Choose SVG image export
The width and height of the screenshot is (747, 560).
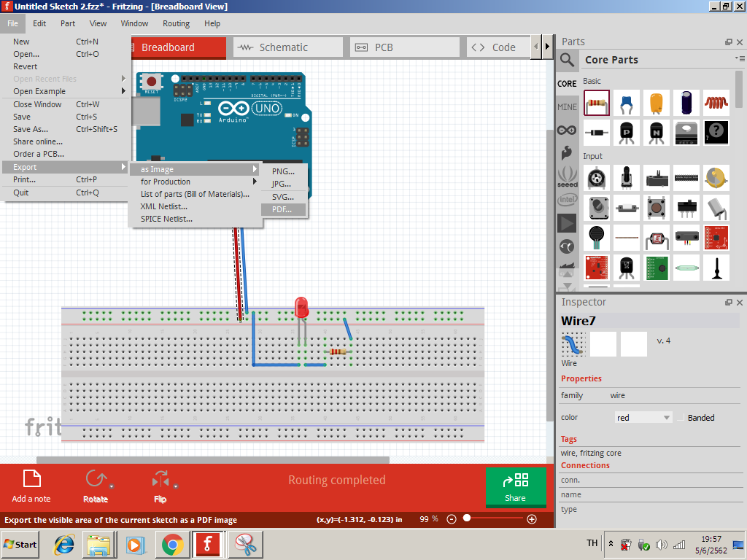tap(284, 197)
